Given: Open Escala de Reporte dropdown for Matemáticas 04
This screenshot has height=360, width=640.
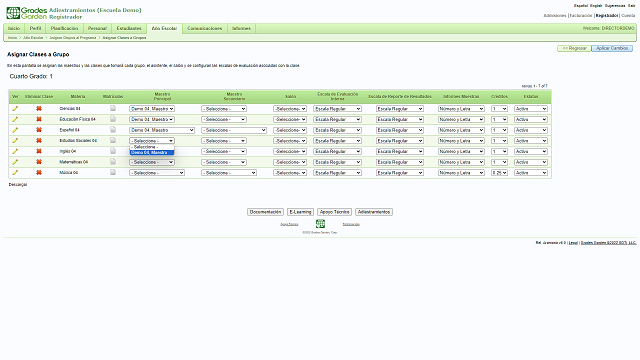Looking at the screenshot, I should 400,162.
